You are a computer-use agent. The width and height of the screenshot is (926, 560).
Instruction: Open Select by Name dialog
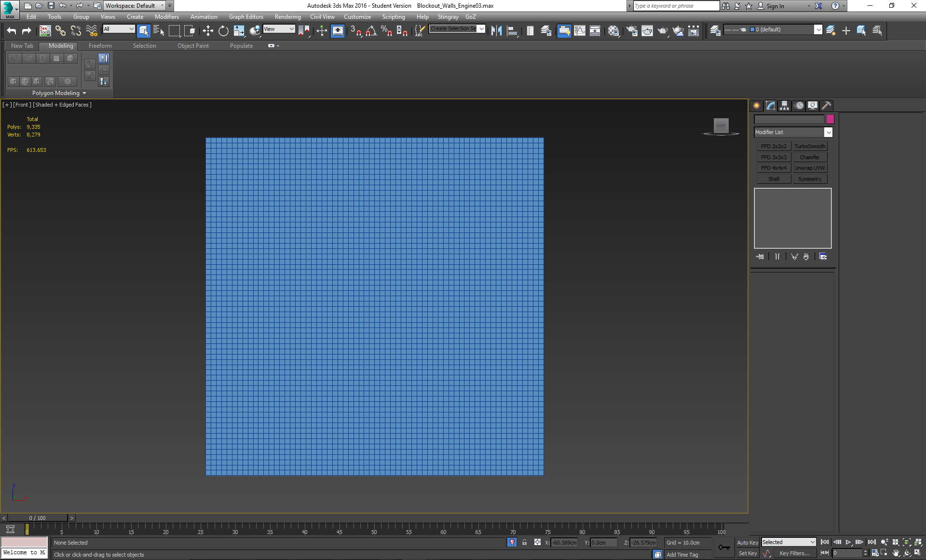point(159,31)
